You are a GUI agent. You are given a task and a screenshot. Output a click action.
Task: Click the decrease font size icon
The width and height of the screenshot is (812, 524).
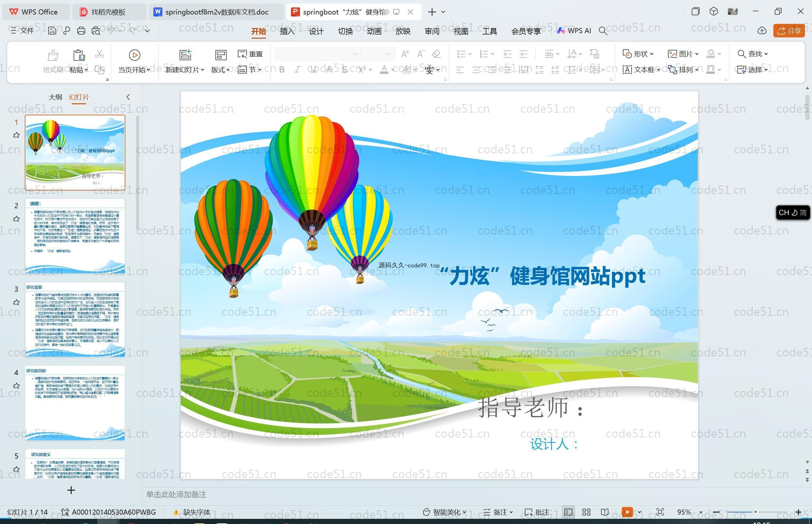point(421,54)
